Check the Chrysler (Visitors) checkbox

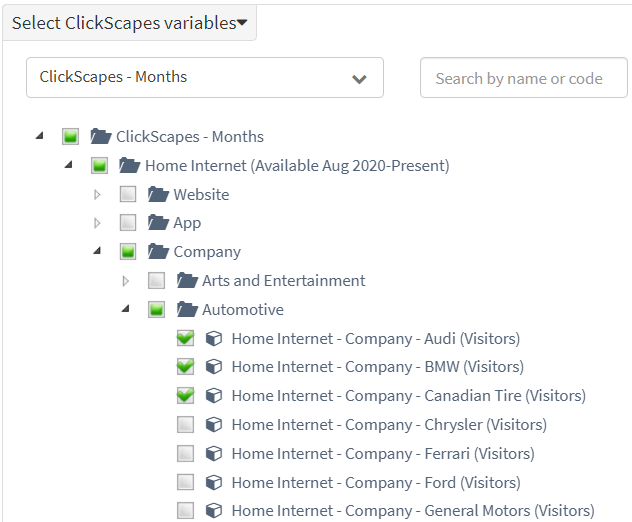185,424
